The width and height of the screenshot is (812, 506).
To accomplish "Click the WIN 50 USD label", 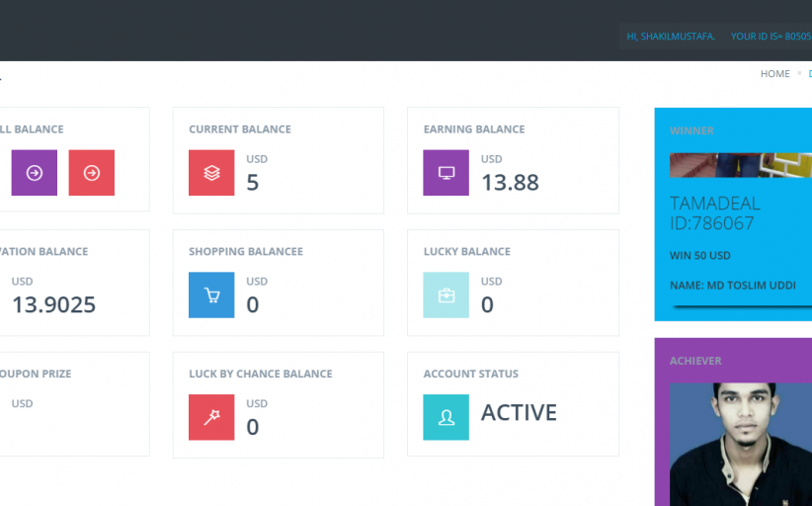I will tap(699, 256).
